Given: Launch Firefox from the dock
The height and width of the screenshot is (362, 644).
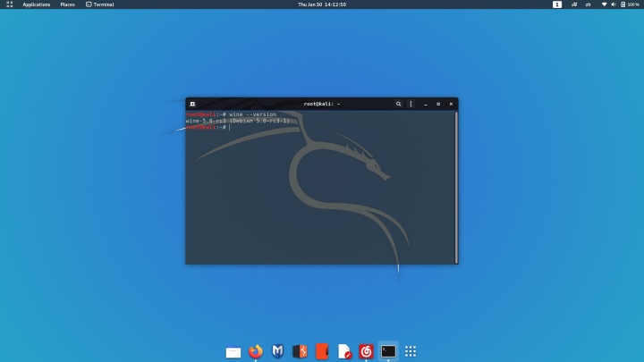Looking at the screenshot, I should pyautogui.click(x=256, y=351).
